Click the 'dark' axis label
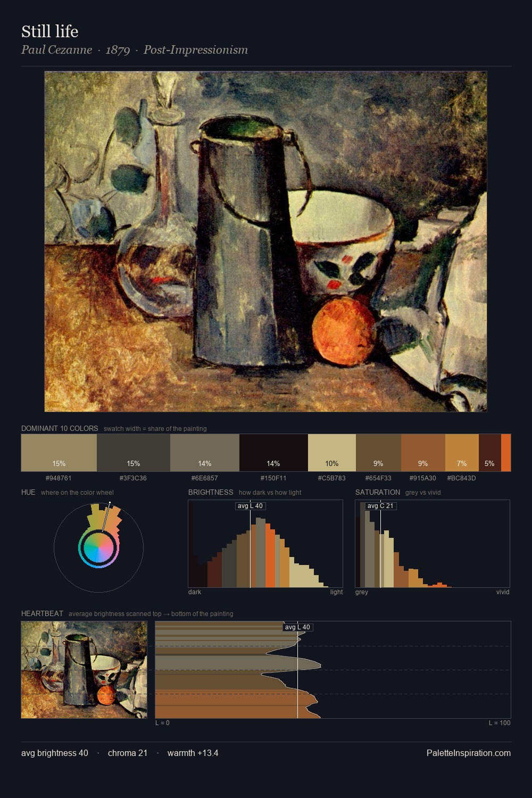This screenshot has height=798, width=532. [195, 592]
